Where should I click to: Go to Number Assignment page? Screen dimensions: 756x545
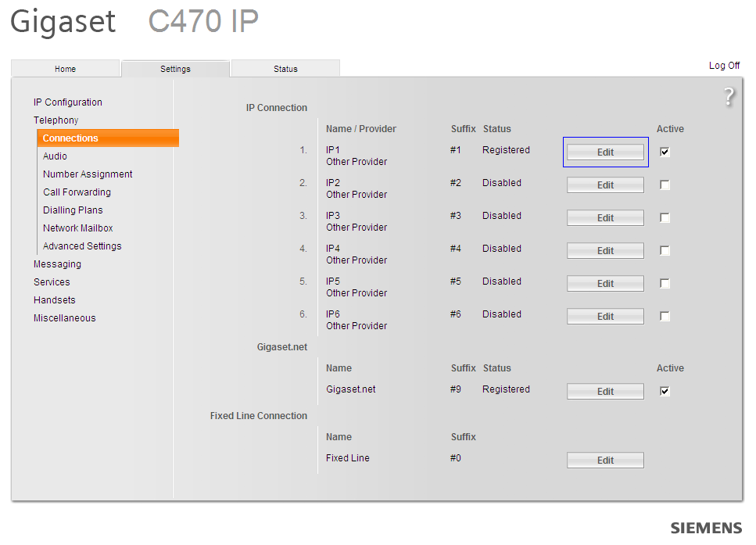[88, 174]
